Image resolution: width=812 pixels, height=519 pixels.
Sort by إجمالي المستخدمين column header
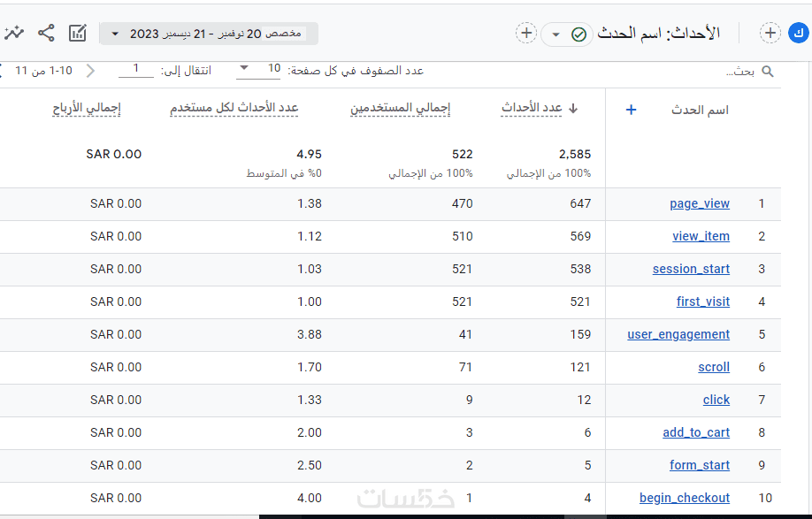pyautogui.click(x=400, y=108)
